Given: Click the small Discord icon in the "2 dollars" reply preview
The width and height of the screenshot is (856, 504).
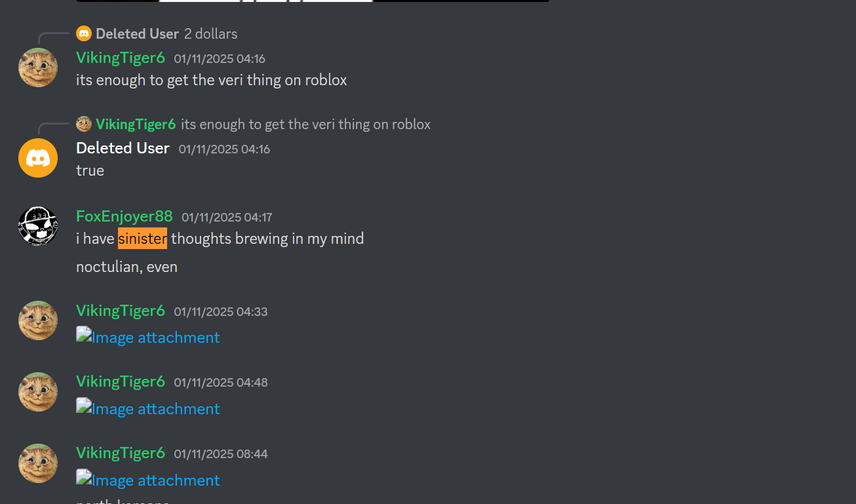Looking at the screenshot, I should (84, 33).
